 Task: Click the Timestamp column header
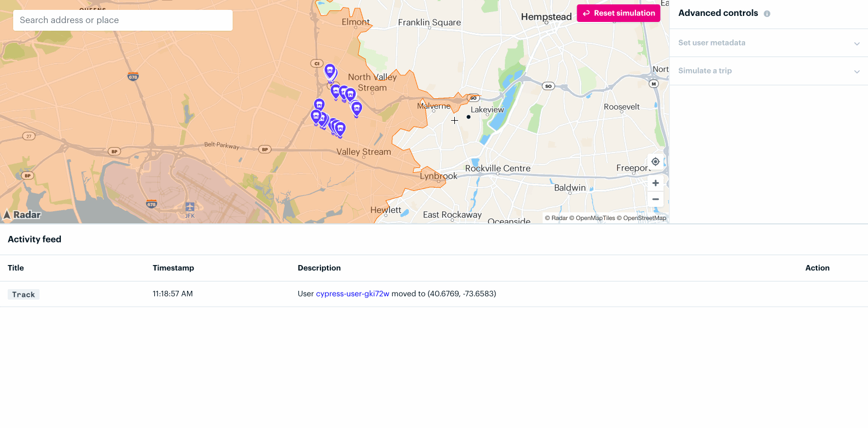point(173,268)
